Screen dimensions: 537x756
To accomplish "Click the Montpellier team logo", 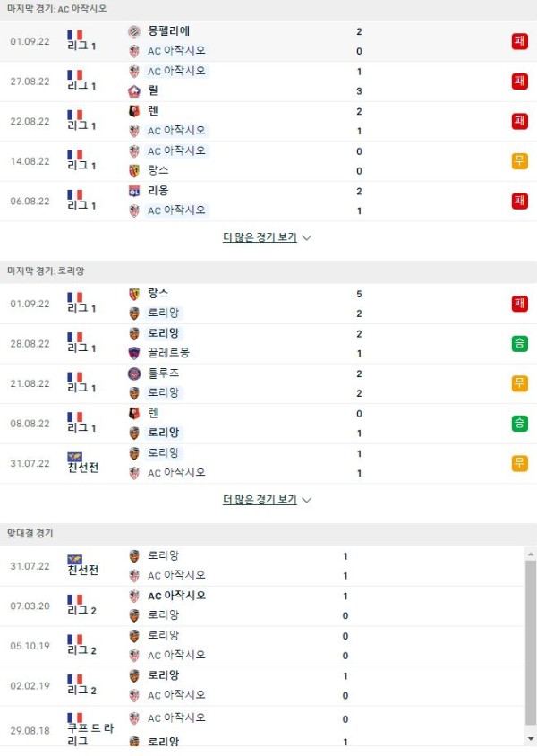I will (x=134, y=31).
